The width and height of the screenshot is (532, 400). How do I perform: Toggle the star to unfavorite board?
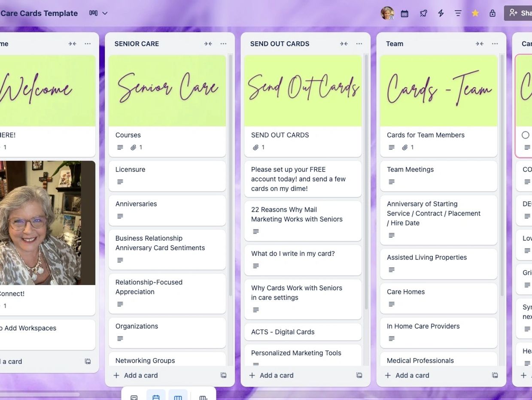tap(475, 13)
